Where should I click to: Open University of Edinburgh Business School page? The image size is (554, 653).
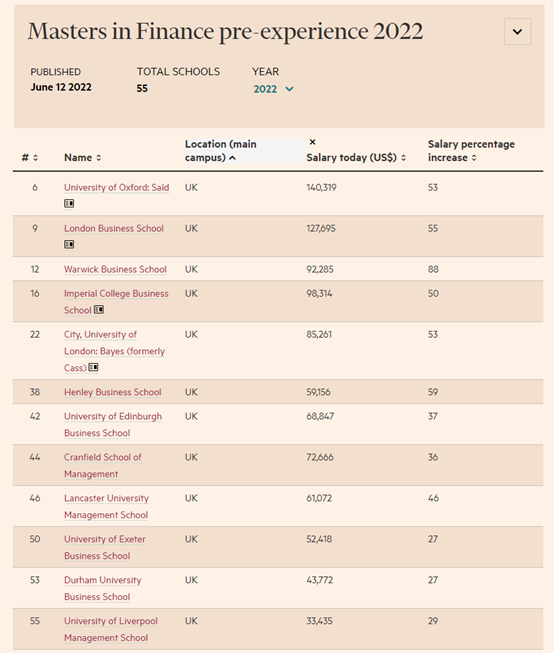point(113,425)
